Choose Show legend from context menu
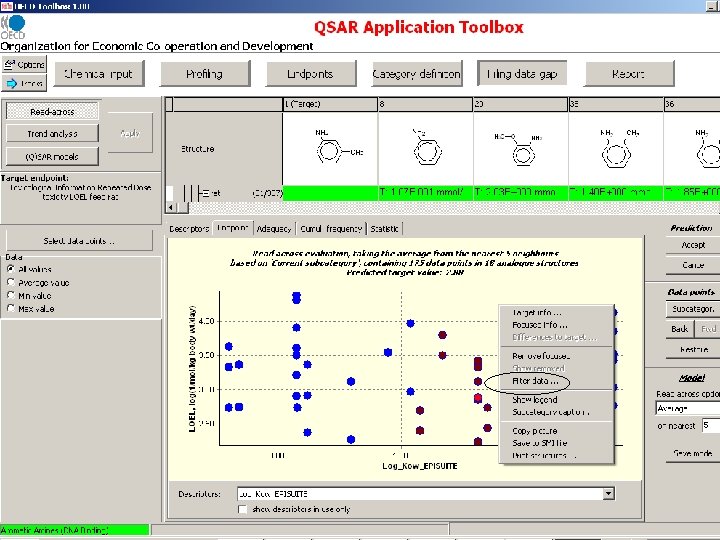Image resolution: width=720 pixels, height=540 pixels. click(x=535, y=399)
